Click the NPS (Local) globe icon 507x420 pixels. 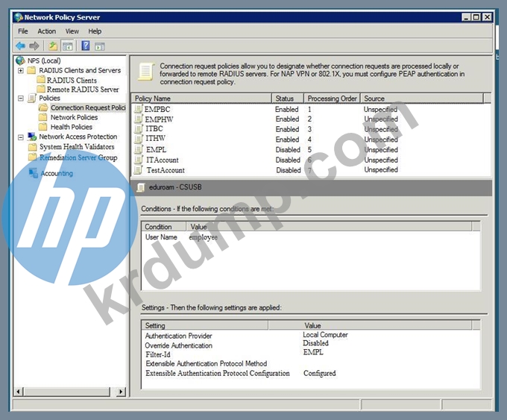point(20,60)
